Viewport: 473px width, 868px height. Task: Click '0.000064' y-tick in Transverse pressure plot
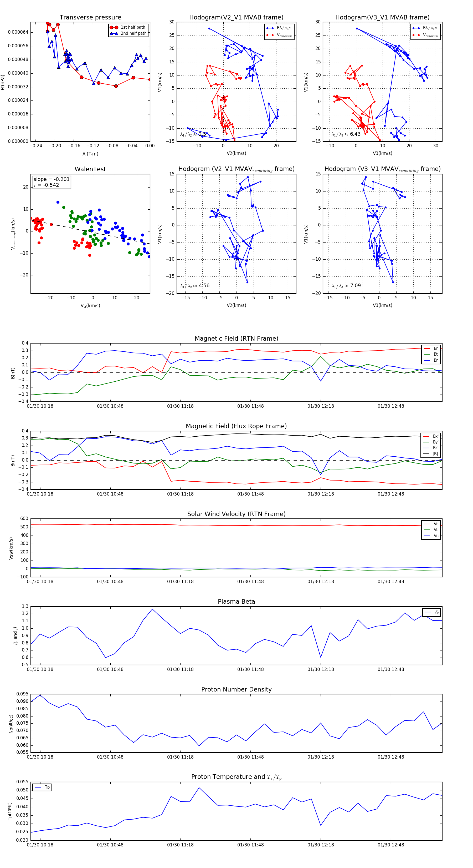click(x=18, y=32)
